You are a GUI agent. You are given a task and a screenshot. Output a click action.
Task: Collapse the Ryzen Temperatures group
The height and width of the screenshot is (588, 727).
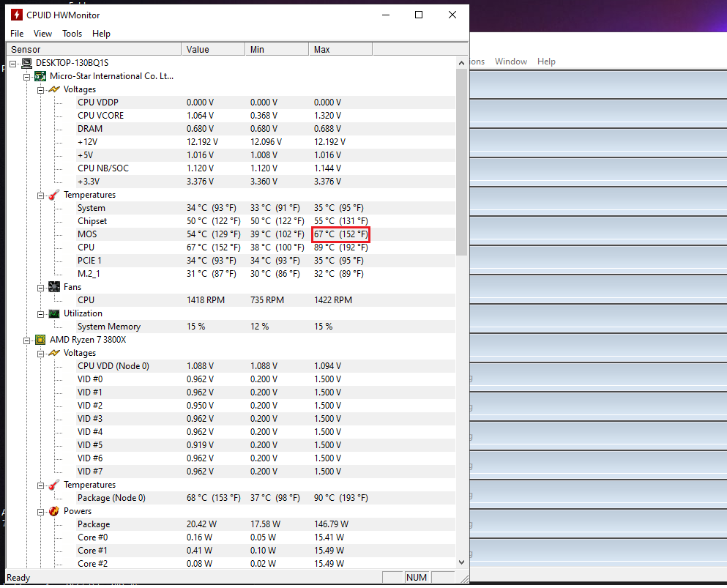(40, 485)
